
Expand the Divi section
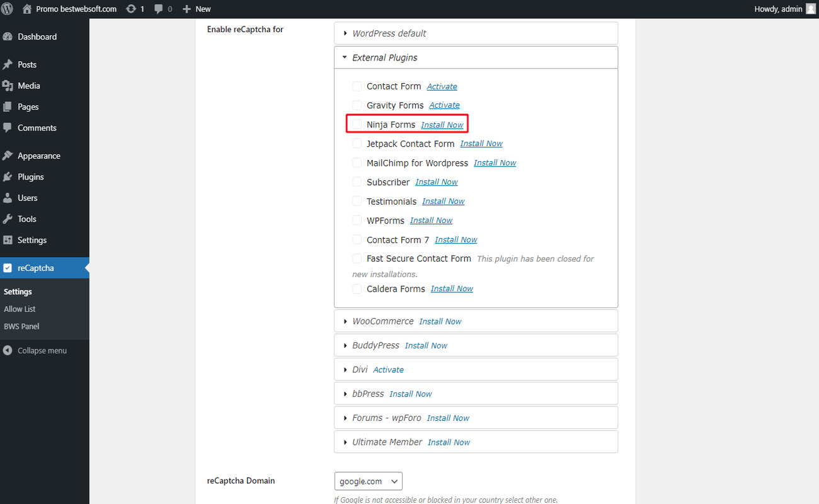476,370
